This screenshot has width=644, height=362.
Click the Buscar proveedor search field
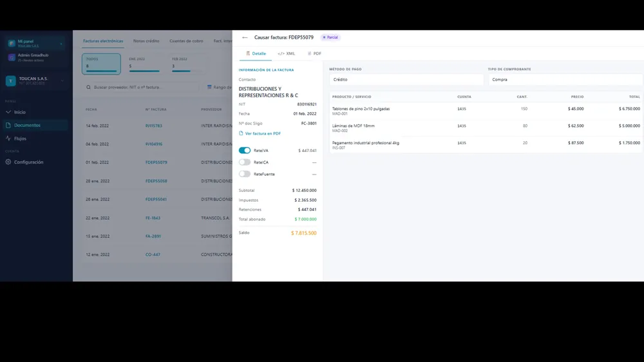click(141, 87)
